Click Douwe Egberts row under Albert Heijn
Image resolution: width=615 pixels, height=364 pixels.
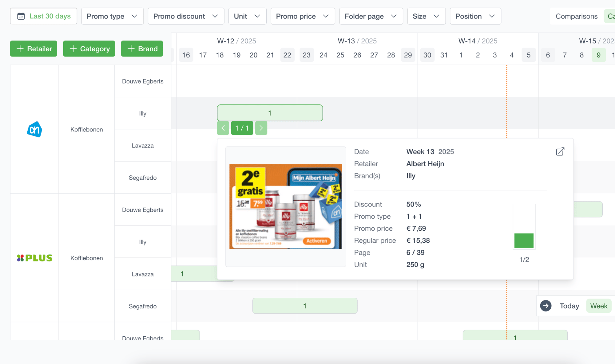(143, 81)
